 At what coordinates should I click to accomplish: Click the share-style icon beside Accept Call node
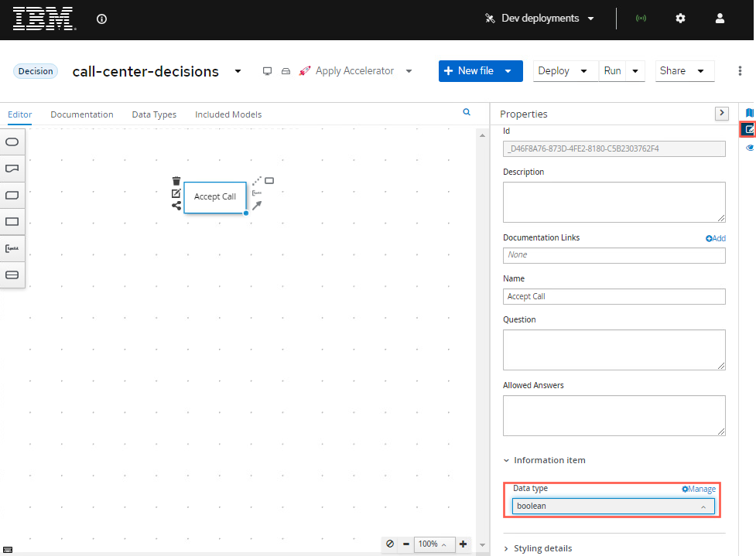click(x=176, y=206)
